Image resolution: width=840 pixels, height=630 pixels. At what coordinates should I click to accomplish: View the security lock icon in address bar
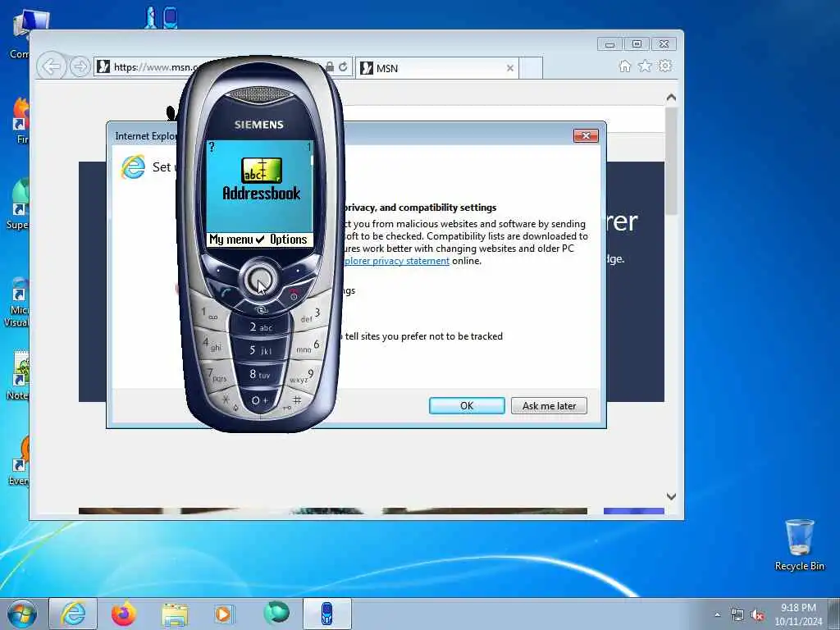330,67
